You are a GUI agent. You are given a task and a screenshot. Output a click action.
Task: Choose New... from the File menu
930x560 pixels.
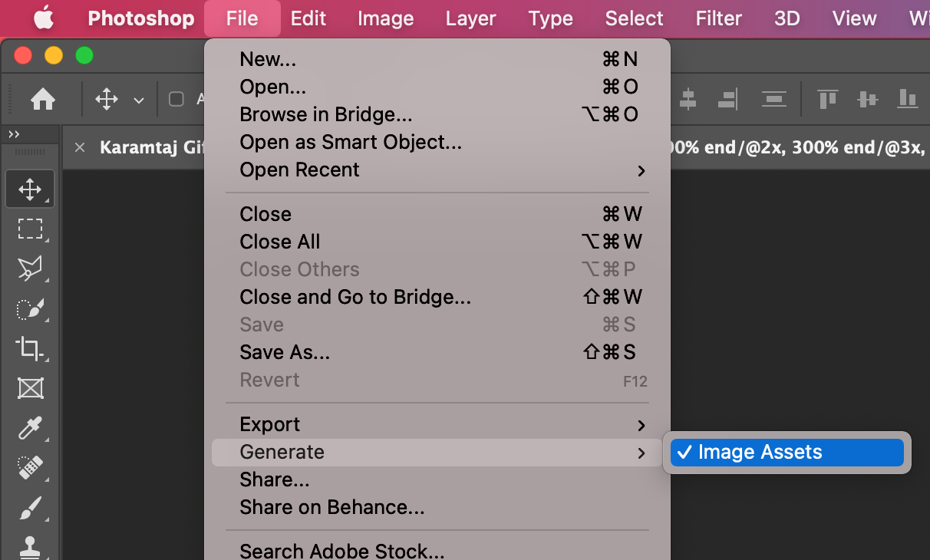[437, 59]
